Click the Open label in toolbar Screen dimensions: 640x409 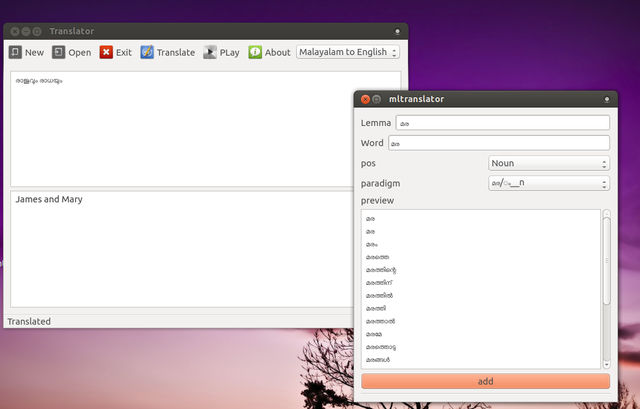79,52
